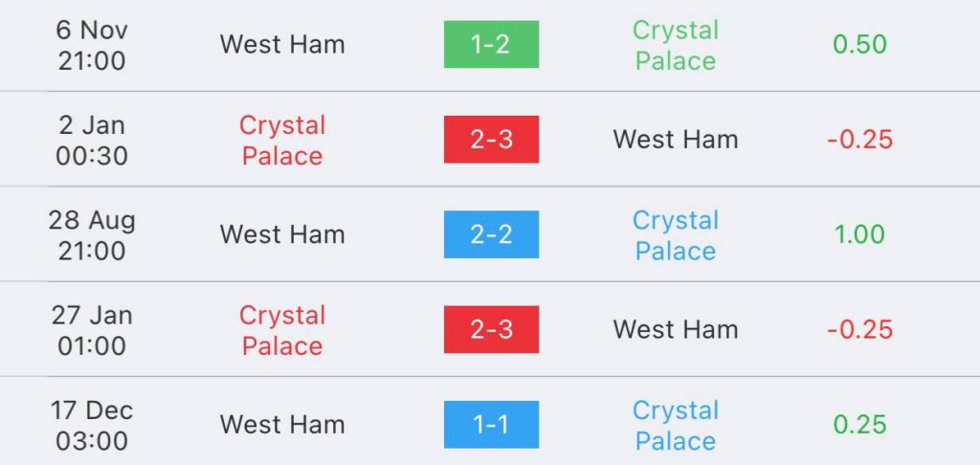The width and height of the screenshot is (980, 465).
Task: Select West Ham in 27 Jan match
Action: coord(676,329)
